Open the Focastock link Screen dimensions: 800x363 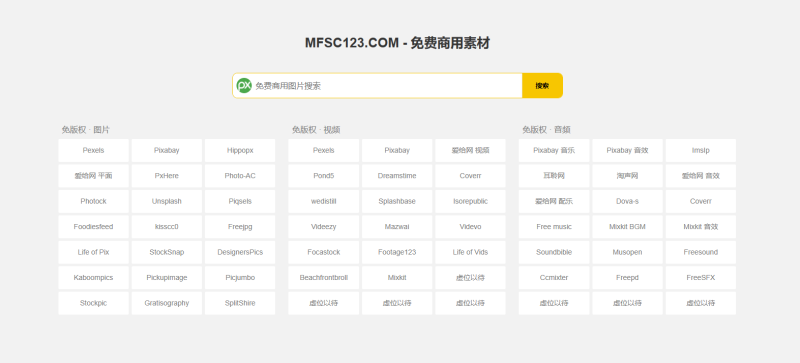click(323, 252)
